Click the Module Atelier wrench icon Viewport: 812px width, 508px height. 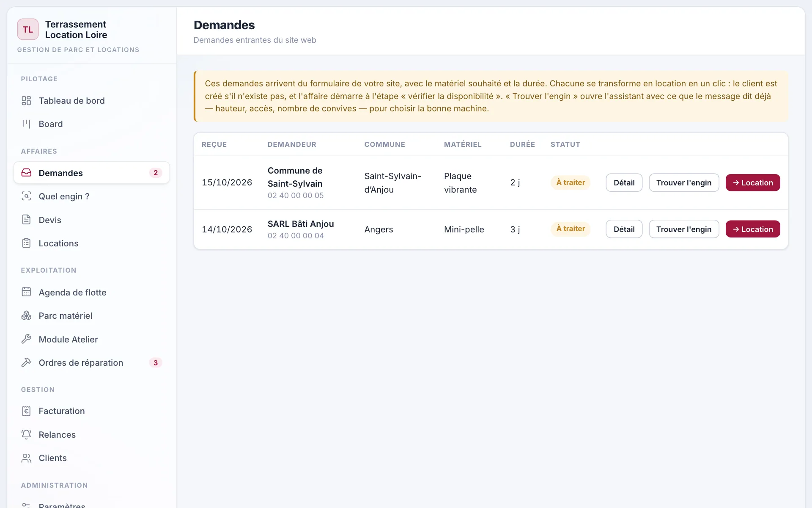(x=26, y=339)
